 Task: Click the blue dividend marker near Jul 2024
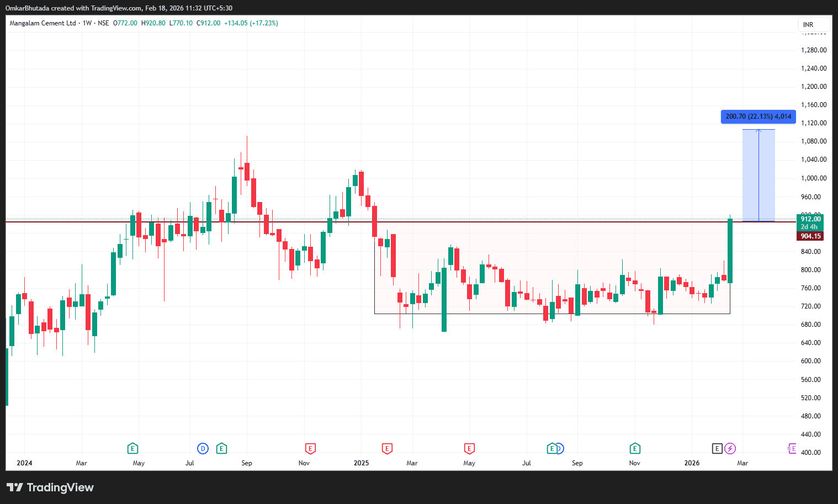point(203,448)
